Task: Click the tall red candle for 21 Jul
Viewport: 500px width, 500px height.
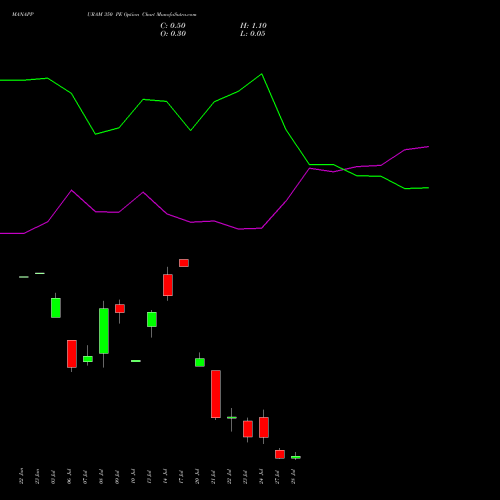Action: point(216,394)
